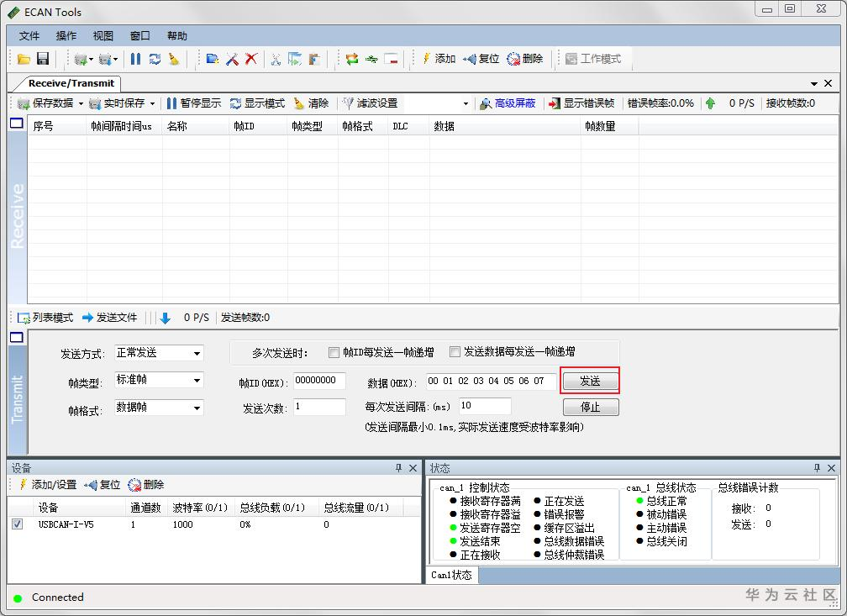Click the 帧ID(HEX) input field

319,381
